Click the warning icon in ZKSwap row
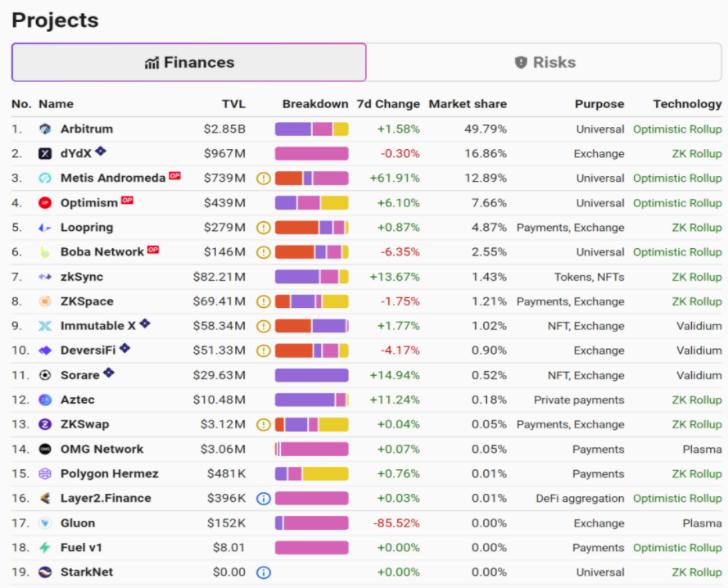 (264, 424)
